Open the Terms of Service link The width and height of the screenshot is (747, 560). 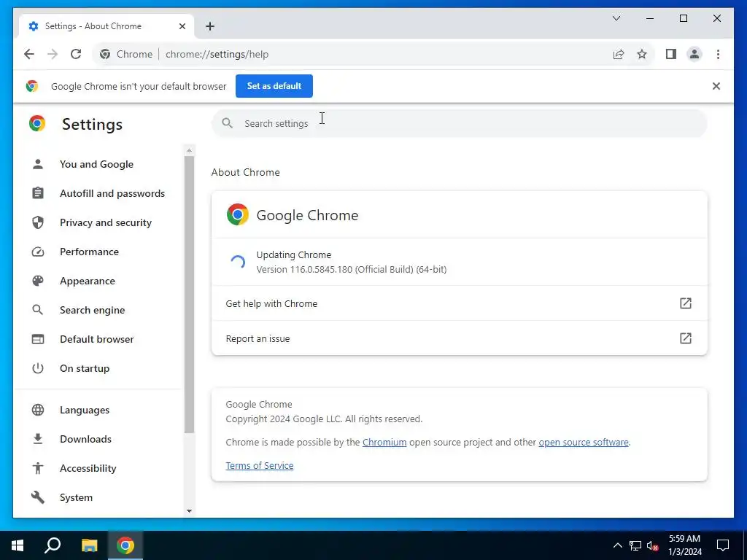[x=260, y=466]
